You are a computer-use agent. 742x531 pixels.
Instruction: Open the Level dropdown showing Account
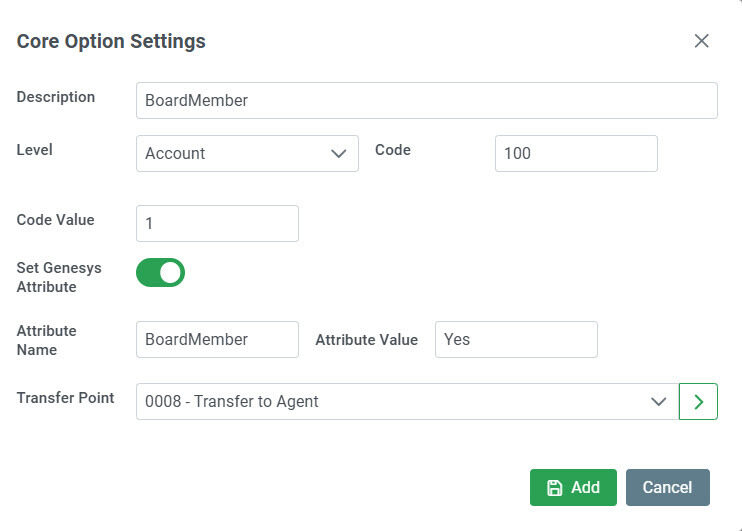(247, 153)
